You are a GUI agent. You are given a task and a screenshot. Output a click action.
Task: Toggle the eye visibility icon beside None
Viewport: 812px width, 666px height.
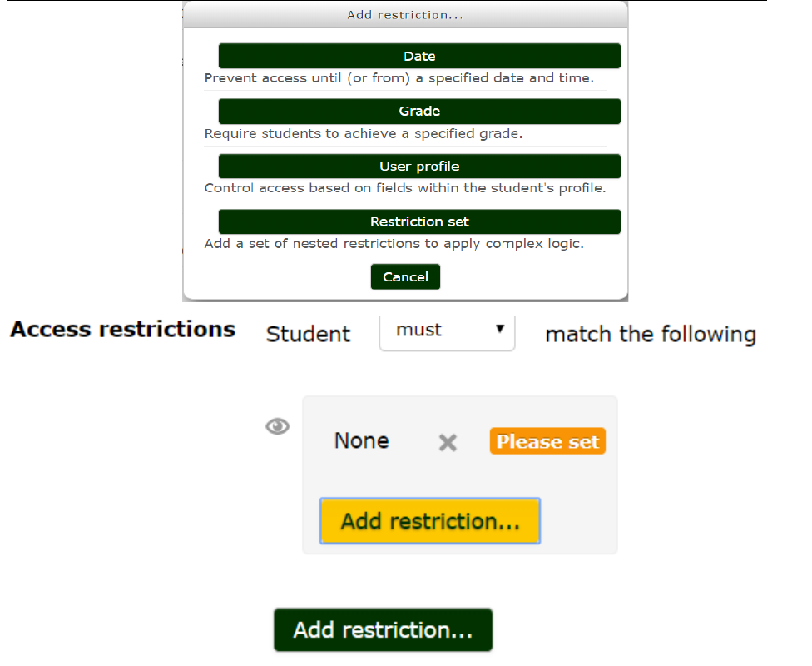[278, 426]
